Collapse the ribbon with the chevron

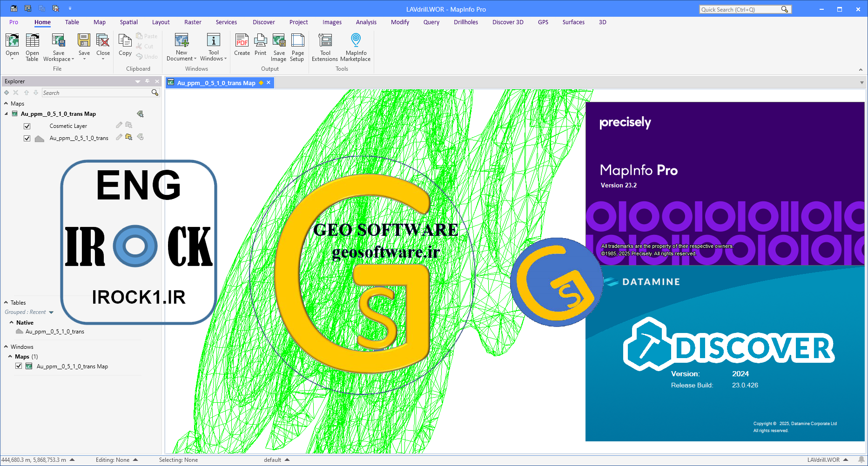click(x=861, y=70)
